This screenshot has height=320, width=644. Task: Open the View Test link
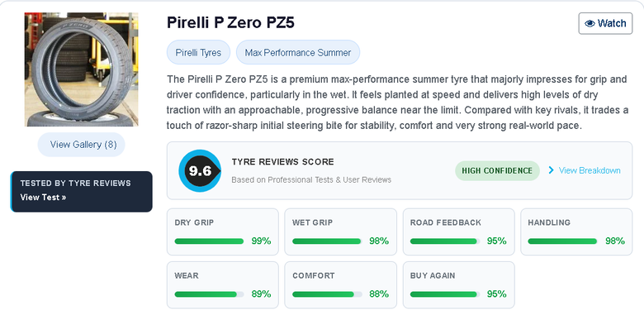pyautogui.click(x=43, y=197)
